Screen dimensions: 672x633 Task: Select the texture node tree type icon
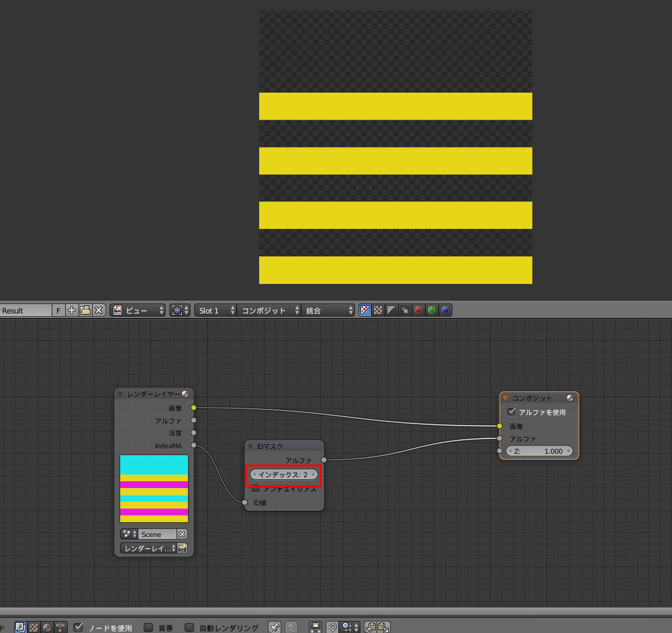point(34,627)
